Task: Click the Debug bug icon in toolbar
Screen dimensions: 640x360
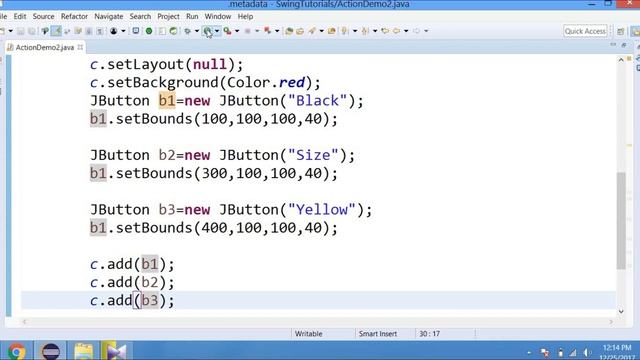Action: point(188,31)
